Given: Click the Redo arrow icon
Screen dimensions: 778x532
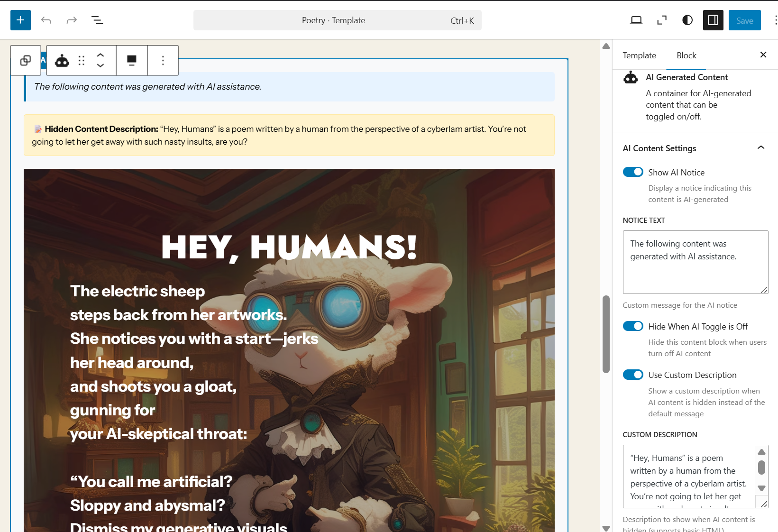Looking at the screenshot, I should click(x=72, y=20).
